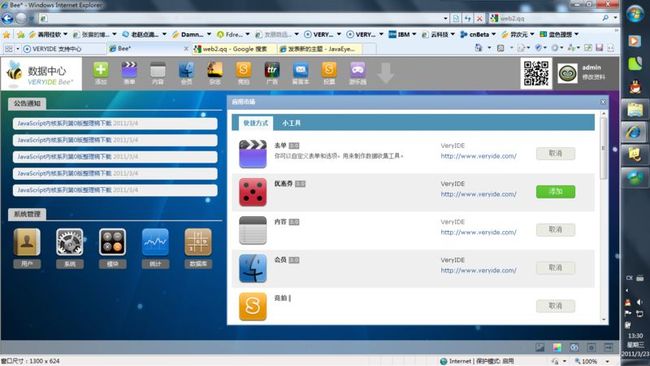The image size is (650, 366).
Task: Open the purple clapperboard 表单 toolbar icon
Action: tap(129, 70)
